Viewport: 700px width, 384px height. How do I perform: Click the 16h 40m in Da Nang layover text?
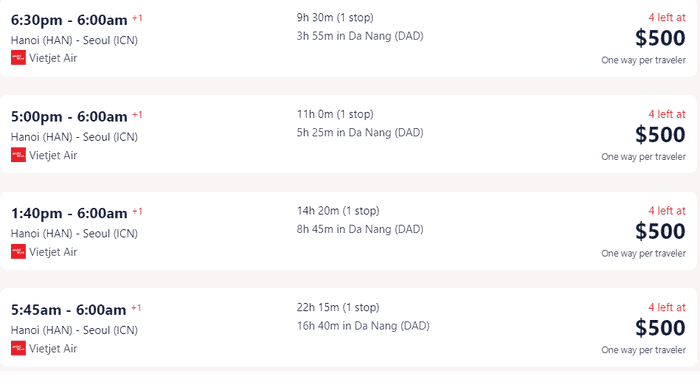363,326
